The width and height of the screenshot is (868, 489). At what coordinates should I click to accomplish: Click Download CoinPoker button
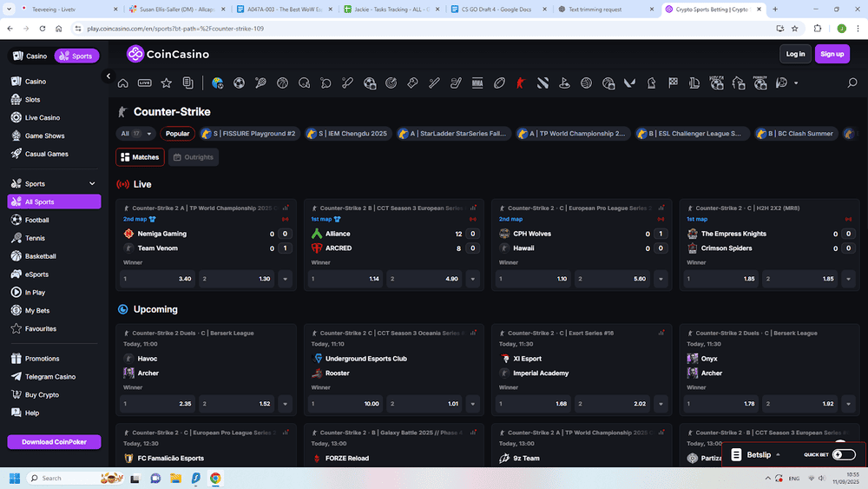point(54,442)
